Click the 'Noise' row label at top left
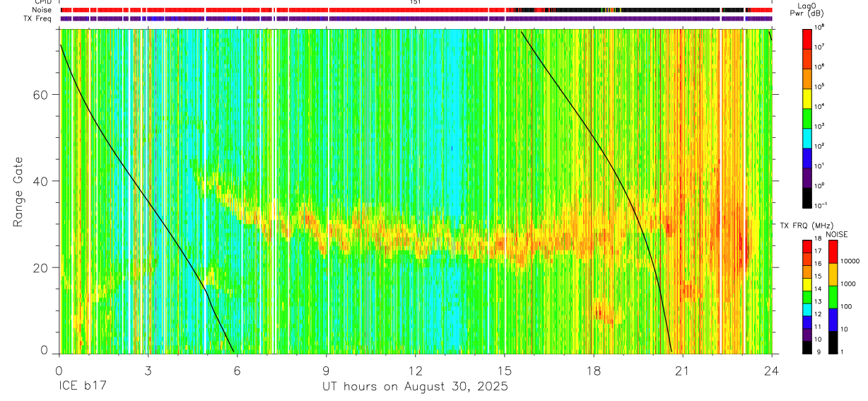Image resolution: width=868 pixels, height=401 pixels. (x=42, y=10)
